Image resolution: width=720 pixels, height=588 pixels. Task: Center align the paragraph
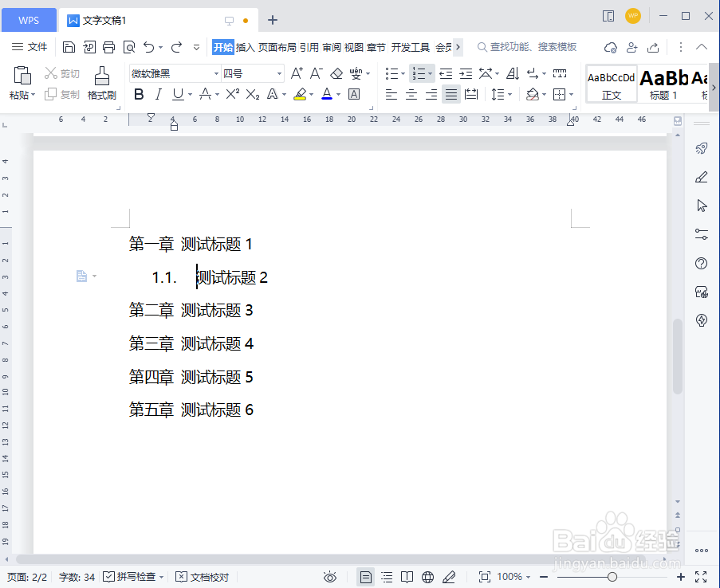pyautogui.click(x=411, y=95)
